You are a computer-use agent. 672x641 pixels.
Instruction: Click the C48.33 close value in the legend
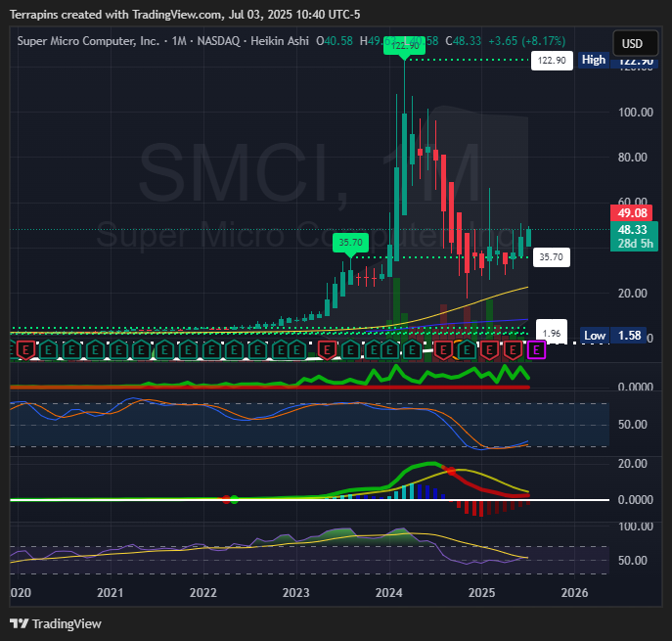coord(464,41)
